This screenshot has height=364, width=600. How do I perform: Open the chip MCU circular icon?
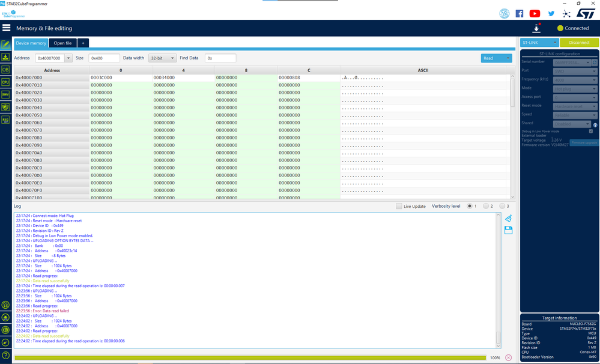point(5,330)
